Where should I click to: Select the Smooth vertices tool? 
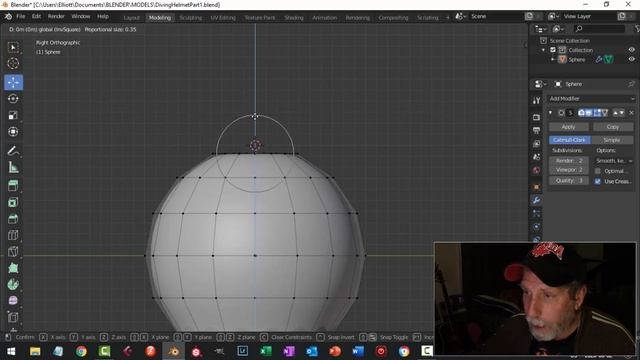[x=13, y=301]
